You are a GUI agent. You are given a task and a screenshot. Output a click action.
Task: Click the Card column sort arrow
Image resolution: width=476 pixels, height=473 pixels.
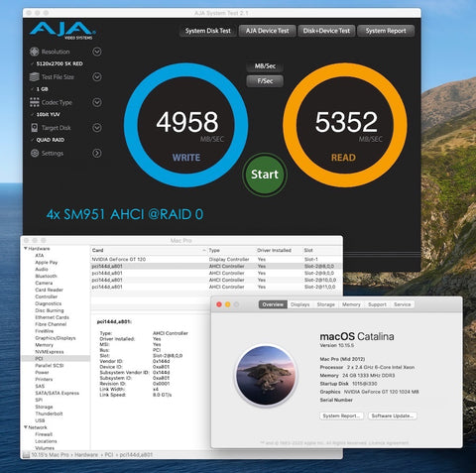(x=204, y=250)
